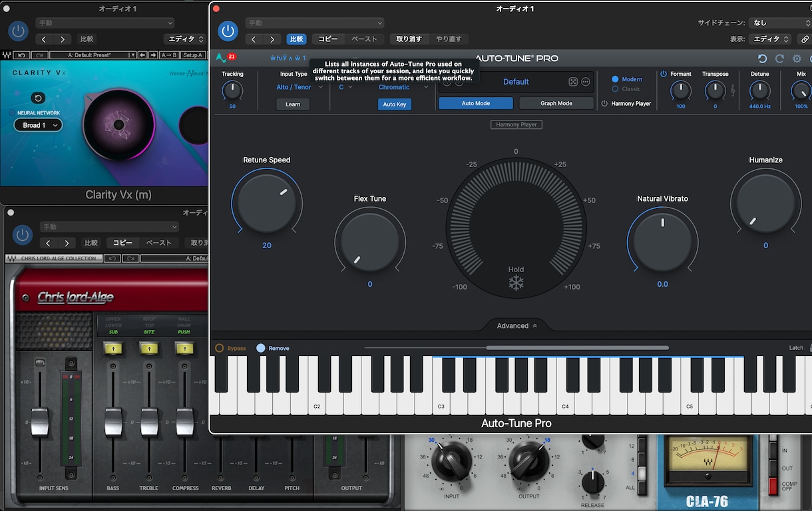This screenshot has height=511, width=812.
Task: Click 取り消す in Auto-Tune window header
Action: [409, 39]
